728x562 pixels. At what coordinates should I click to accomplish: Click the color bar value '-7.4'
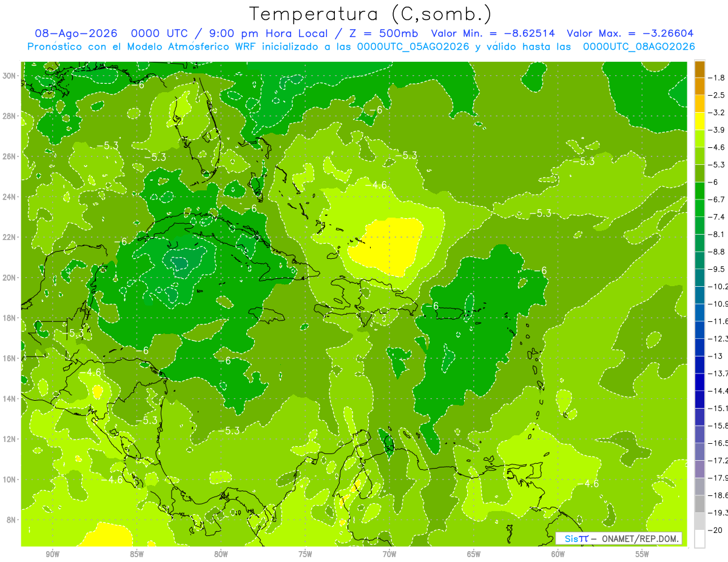[x=717, y=216]
